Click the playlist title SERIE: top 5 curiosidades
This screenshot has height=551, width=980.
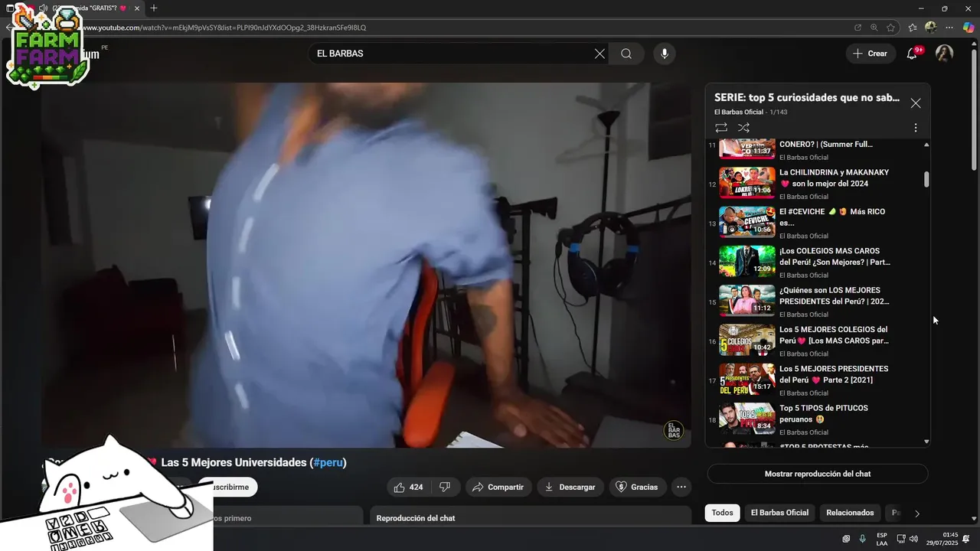tap(807, 97)
